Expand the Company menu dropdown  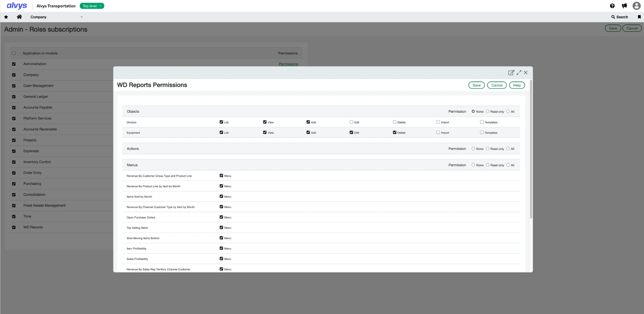[81, 17]
